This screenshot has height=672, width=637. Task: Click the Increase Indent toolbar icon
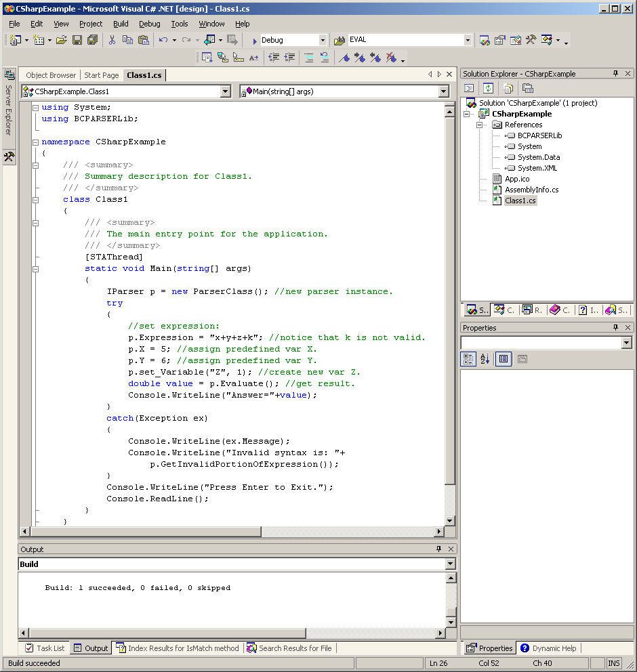point(289,58)
